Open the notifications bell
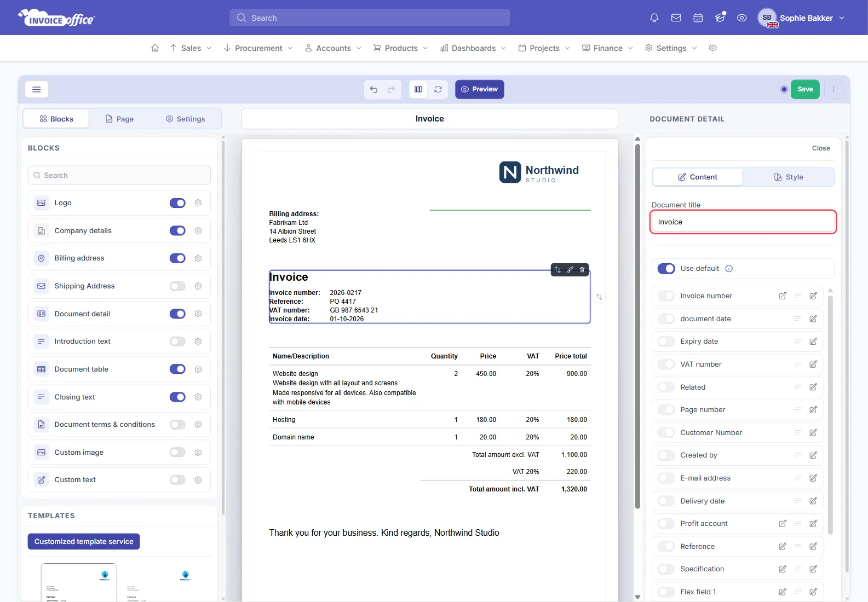868x602 pixels. tap(654, 18)
